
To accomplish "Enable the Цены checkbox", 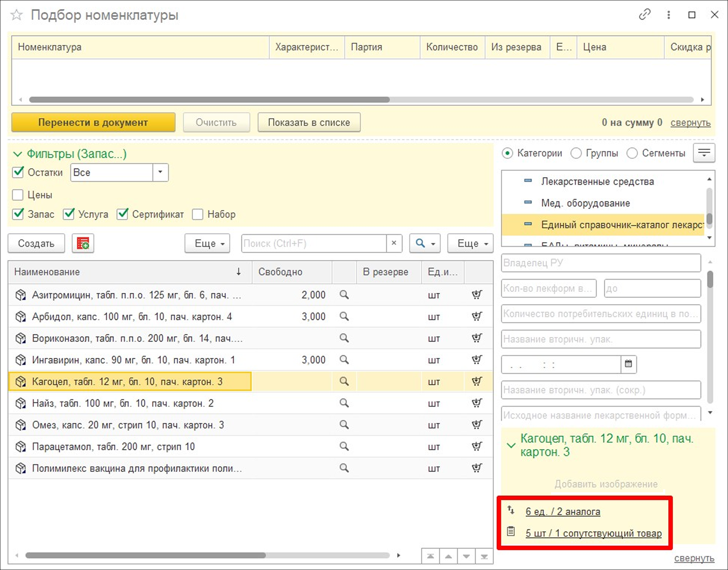I will tap(18, 195).
